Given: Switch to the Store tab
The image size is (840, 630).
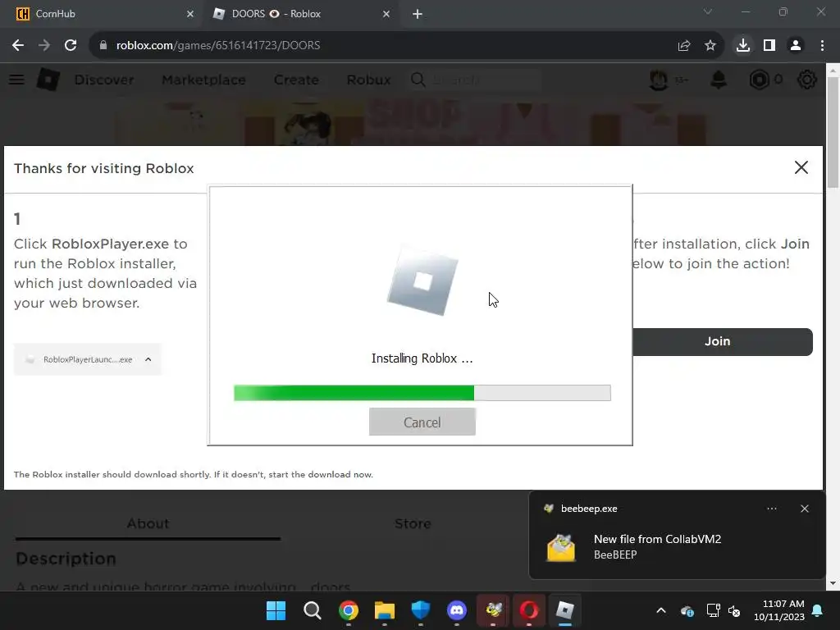Looking at the screenshot, I should pos(413,523).
